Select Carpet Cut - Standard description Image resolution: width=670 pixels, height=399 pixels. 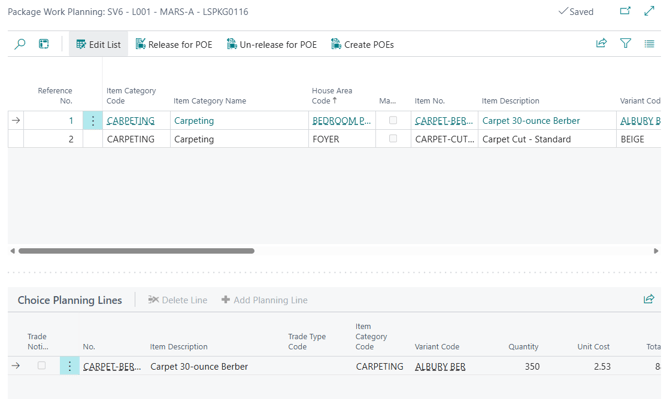click(547, 139)
